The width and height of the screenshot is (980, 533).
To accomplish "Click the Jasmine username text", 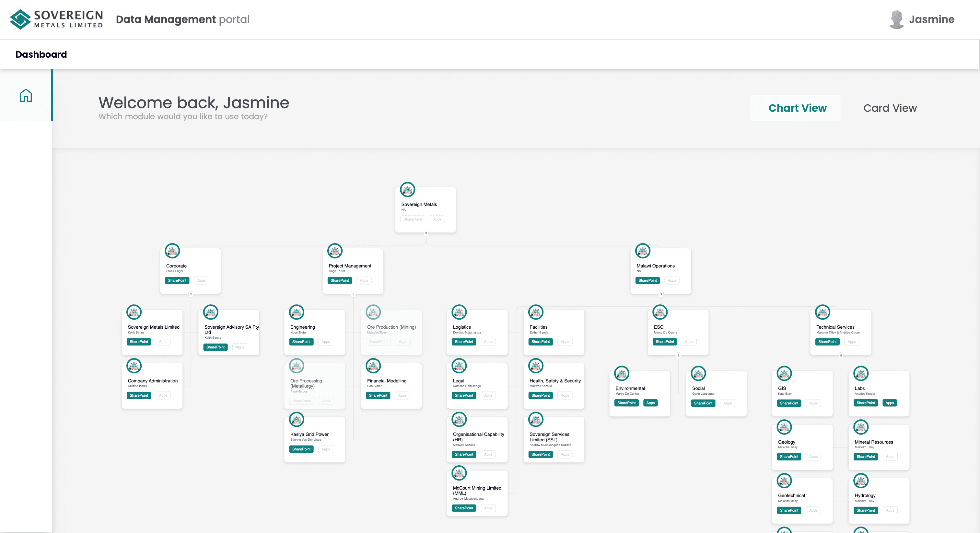I will [x=932, y=19].
